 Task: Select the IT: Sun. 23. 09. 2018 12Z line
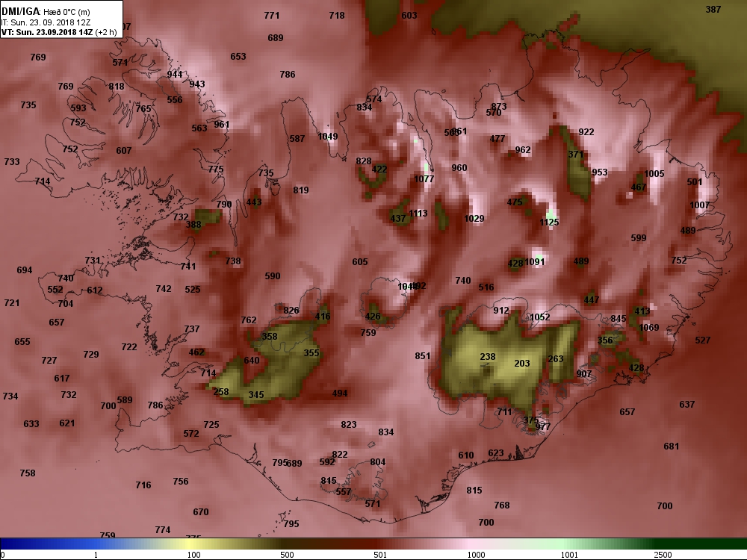[46, 22]
